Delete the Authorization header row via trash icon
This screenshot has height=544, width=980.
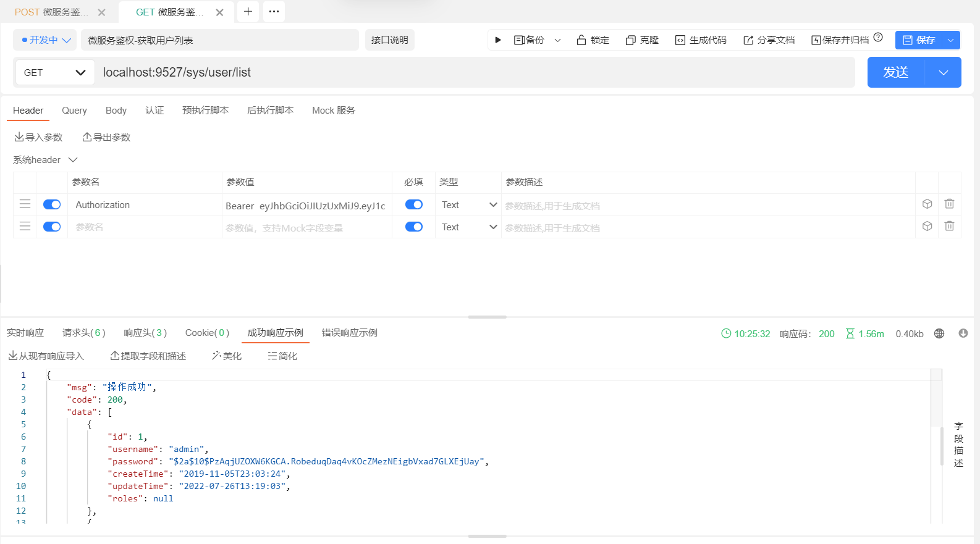point(949,204)
